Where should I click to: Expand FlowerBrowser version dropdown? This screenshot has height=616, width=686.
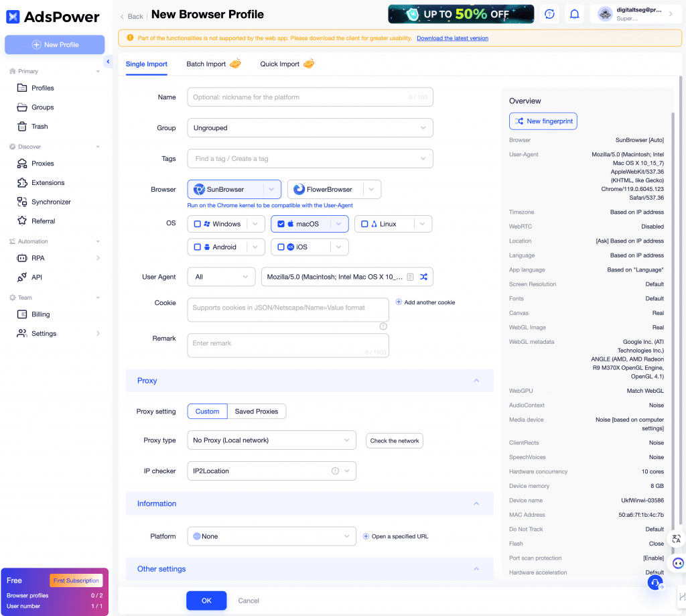(371, 189)
